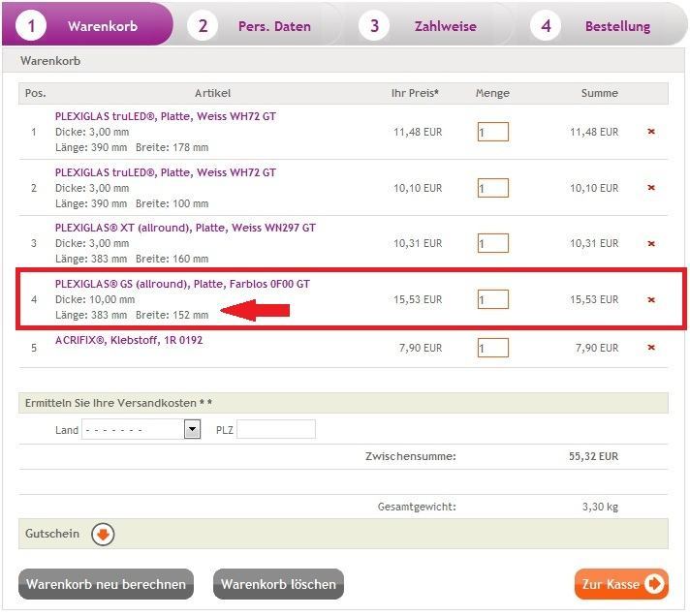Click the Ihr Preis 10,31 EUR cell
690x616 pixels.
418,243
